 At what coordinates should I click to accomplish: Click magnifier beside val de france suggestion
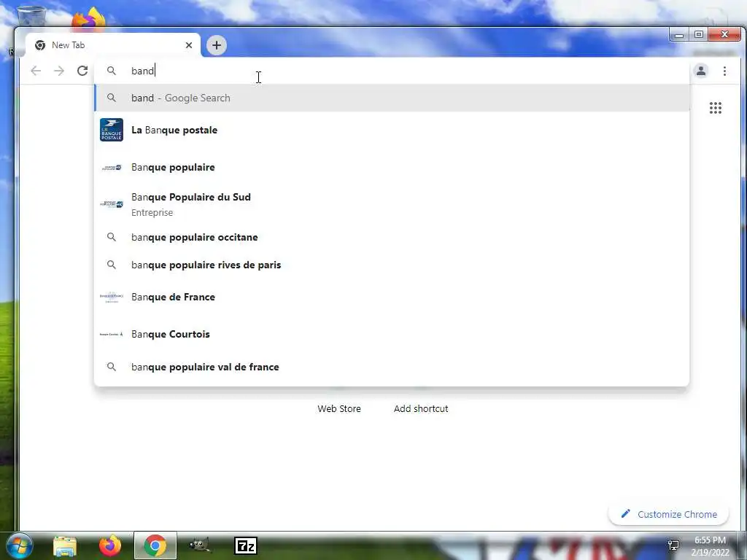pyautogui.click(x=112, y=367)
